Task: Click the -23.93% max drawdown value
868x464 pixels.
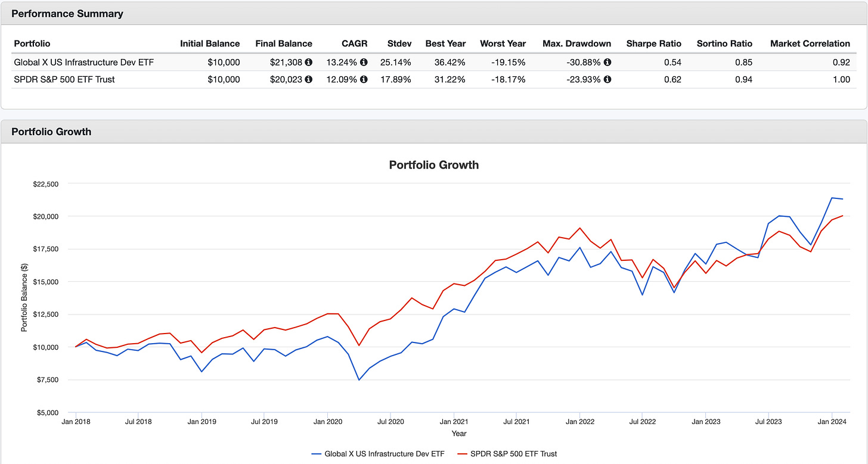Action: 584,79
